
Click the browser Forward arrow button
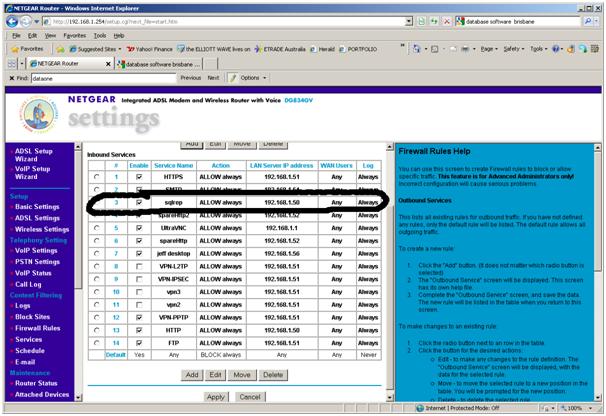click(25, 22)
